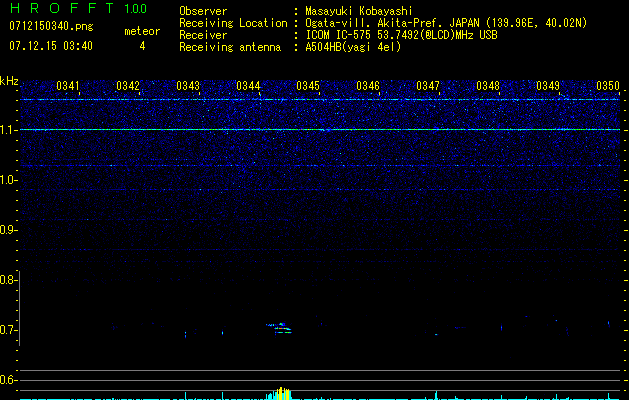Click the 1.1 frequency axis label
Viewport: 629px width, 400px height.
pyautogui.click(x=9, y=130)
